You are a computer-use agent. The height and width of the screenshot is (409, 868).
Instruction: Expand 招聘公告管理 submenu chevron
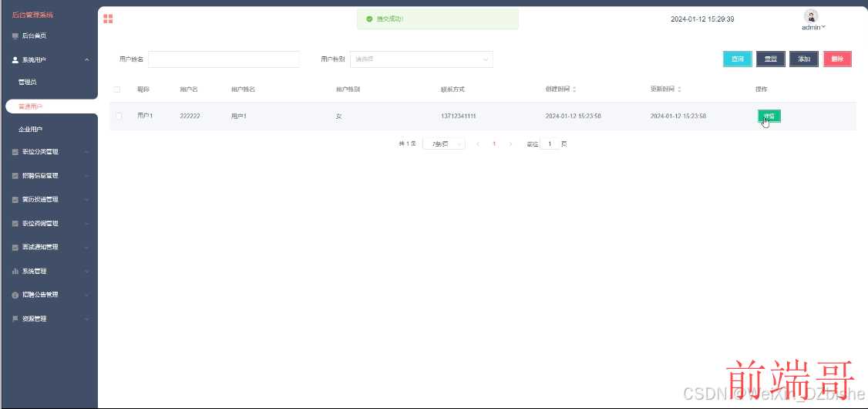(87, 295)
